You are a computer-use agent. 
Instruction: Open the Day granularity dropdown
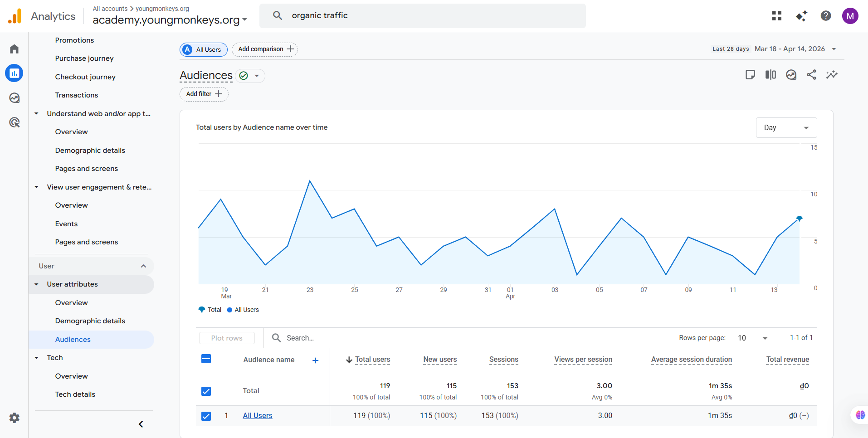point(786,128)
